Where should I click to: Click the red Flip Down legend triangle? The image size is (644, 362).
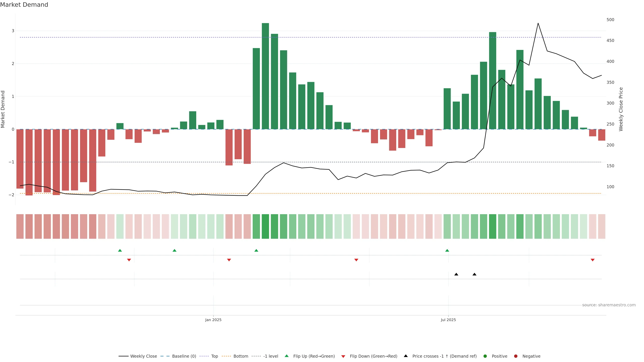(343, 356)
